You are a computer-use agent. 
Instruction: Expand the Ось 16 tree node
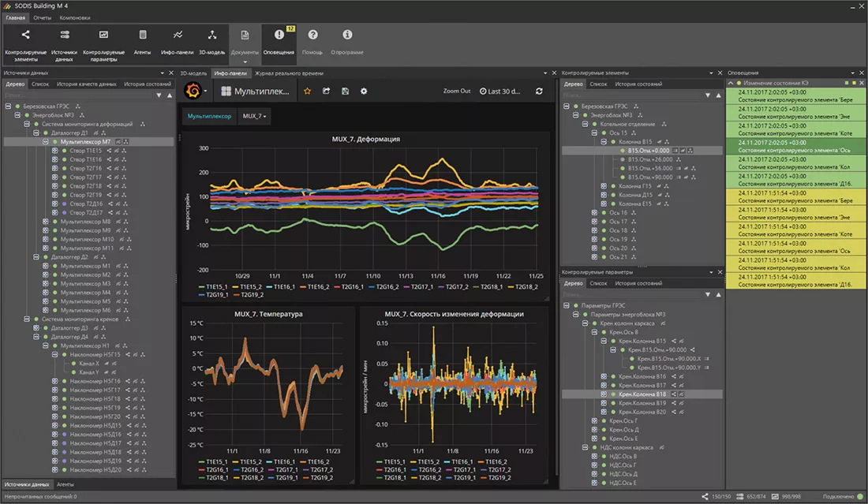(x=594, y=213)
